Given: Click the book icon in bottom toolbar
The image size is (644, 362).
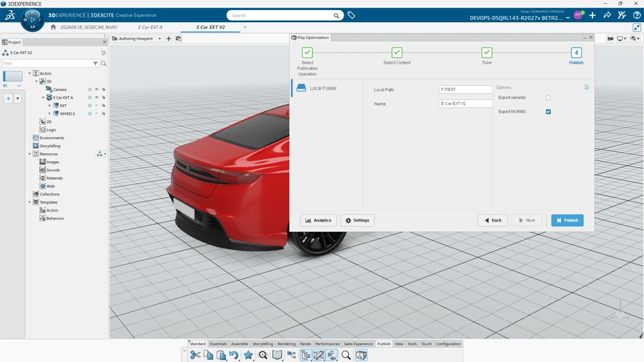Looking at the screenshot, I should (277, 355).
